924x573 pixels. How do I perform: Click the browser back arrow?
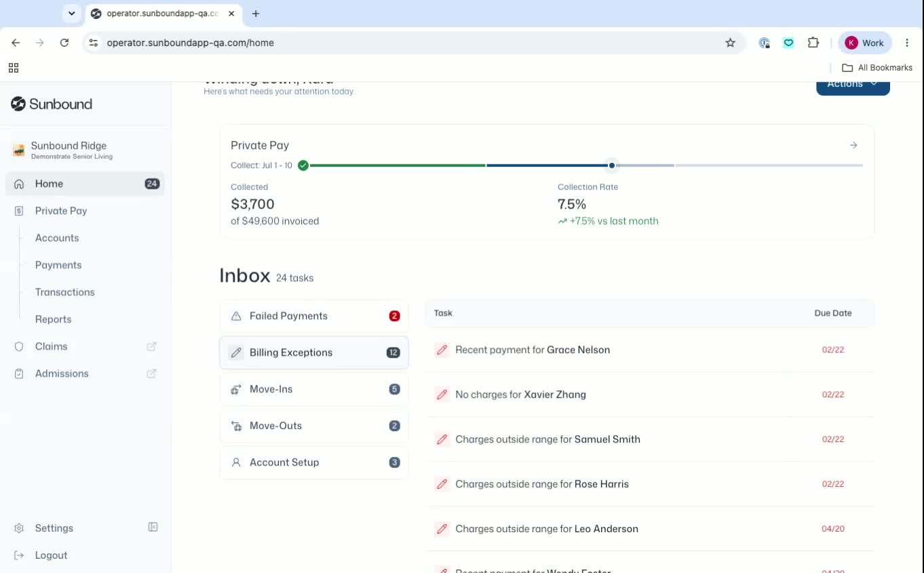16,43
